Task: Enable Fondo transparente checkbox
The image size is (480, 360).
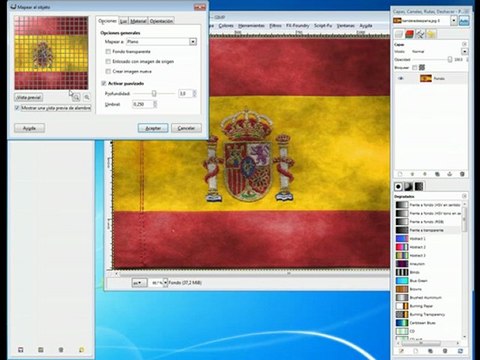Action: (x=108, y=52)
